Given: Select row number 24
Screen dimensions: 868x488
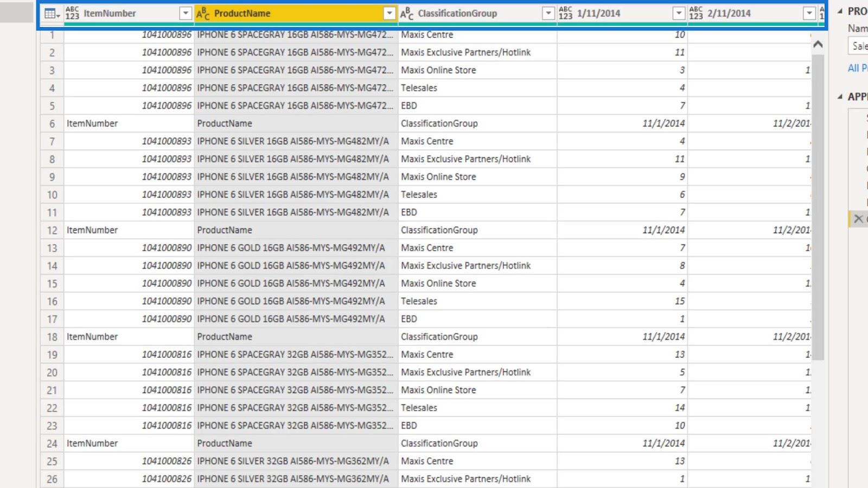Looking at the screenshot, I should [52, 444].
